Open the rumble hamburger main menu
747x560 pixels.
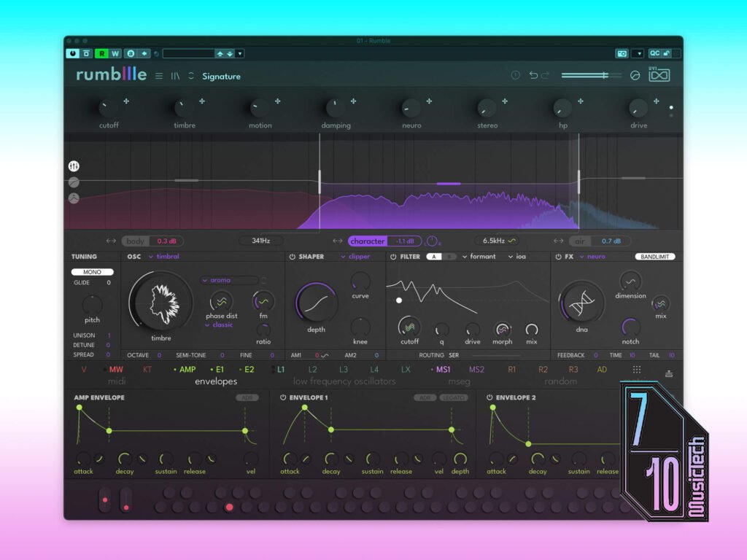[158, 76]
